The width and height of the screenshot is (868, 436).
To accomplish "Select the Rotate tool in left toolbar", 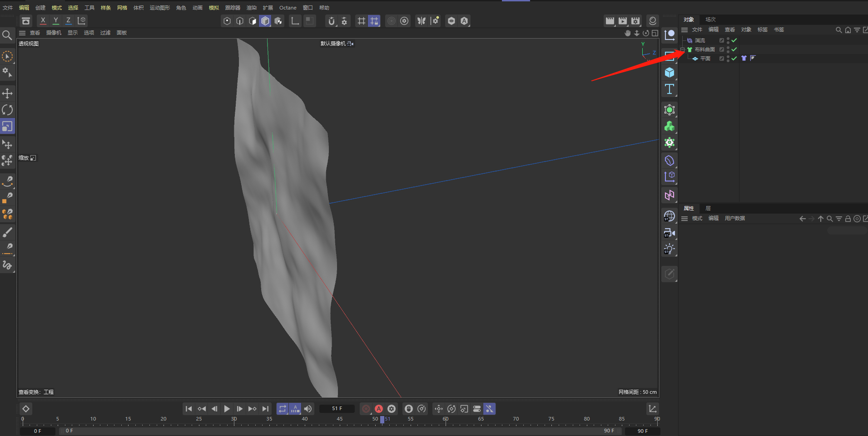I will click(7, 110).
